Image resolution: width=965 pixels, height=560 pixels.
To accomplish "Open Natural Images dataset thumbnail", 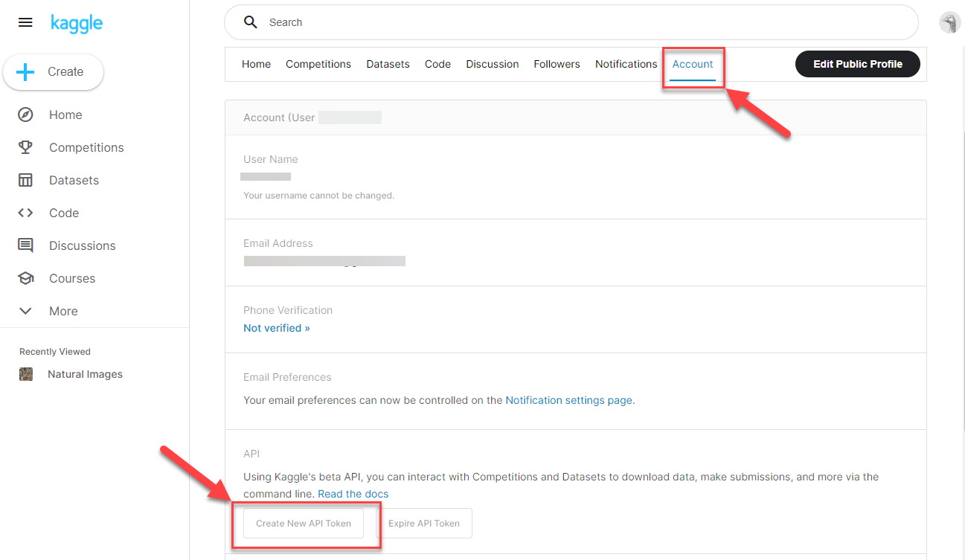I will pos(26,374).
